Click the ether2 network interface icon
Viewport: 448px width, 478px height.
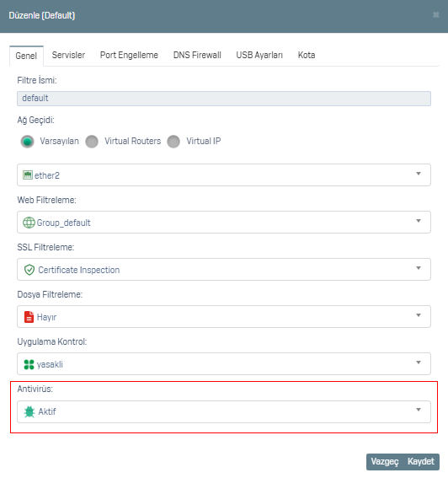pos(28,175)
